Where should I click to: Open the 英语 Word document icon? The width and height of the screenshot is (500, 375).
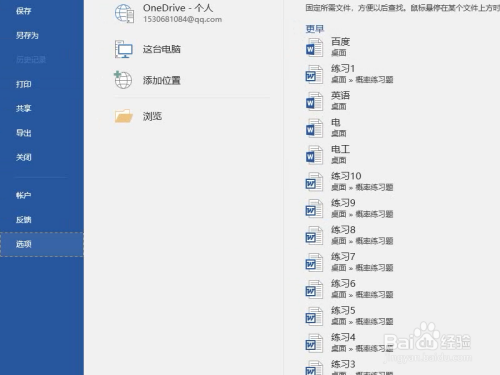(314, 101)
